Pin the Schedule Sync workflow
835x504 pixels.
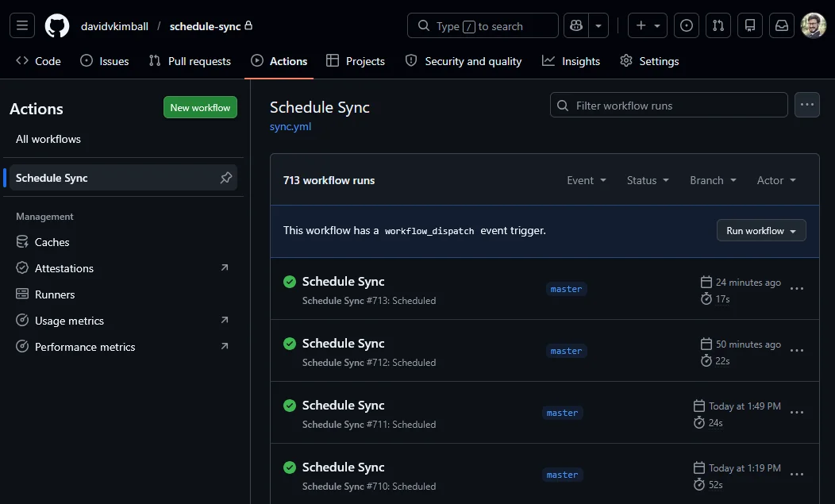tap(225, 178)
